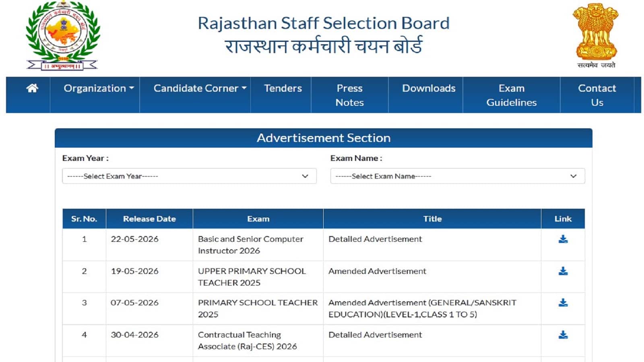Download Contractual Teaching Associate detailed advertisement
The height and width of the screenshot is (362, 644).
pos(563,335)
